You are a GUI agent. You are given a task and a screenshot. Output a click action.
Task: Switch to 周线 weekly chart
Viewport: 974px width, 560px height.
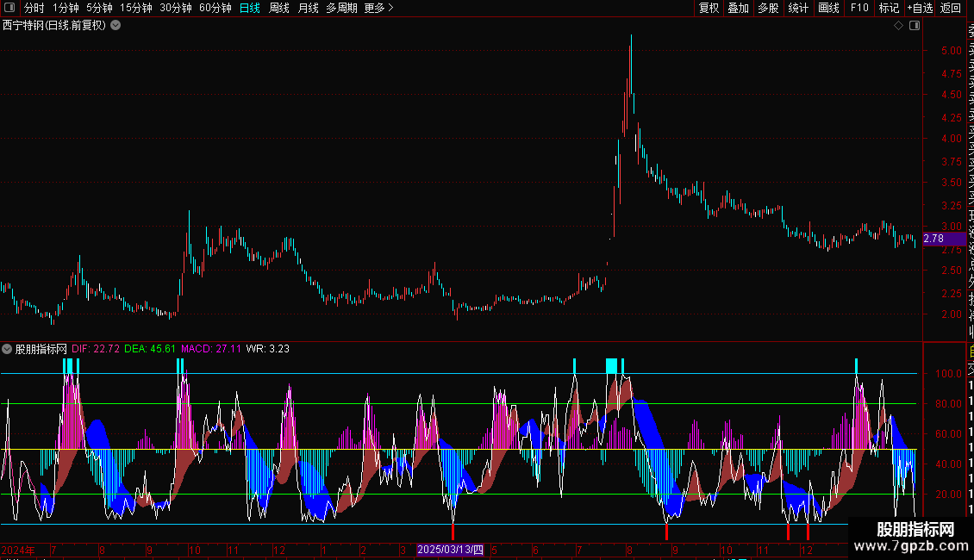click(x=279, y=8)
